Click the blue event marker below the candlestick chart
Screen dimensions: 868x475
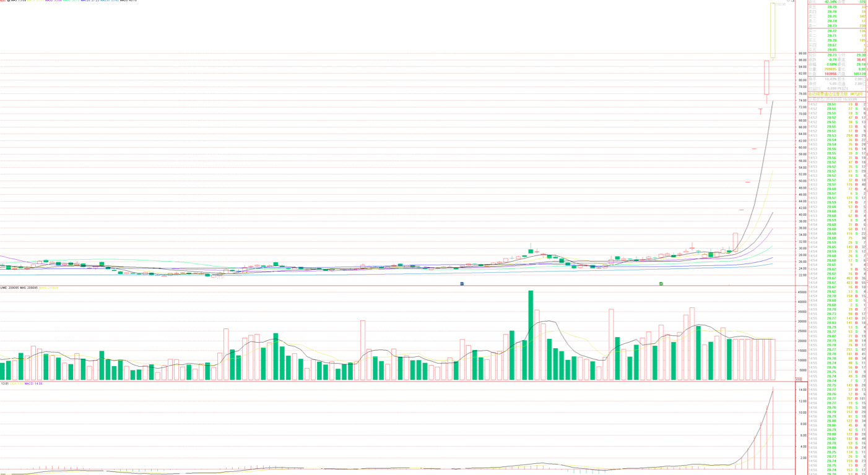tap(462, 283)
